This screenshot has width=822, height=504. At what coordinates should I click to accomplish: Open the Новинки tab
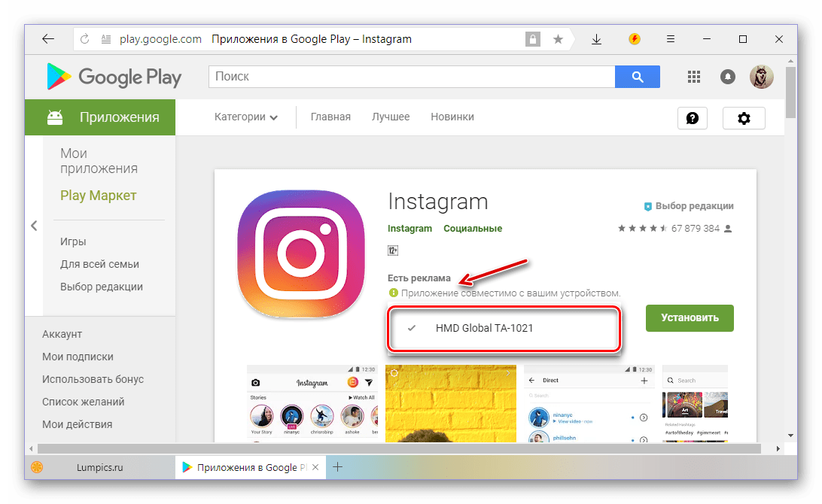452,117
